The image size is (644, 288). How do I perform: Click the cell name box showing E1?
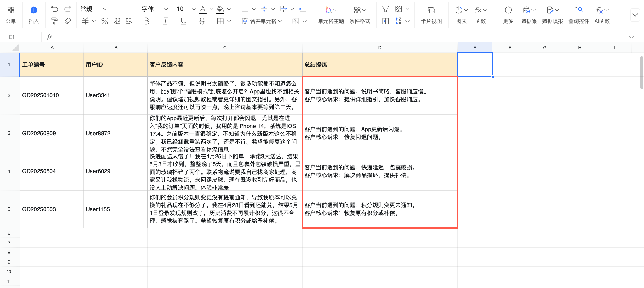(20, 37)
